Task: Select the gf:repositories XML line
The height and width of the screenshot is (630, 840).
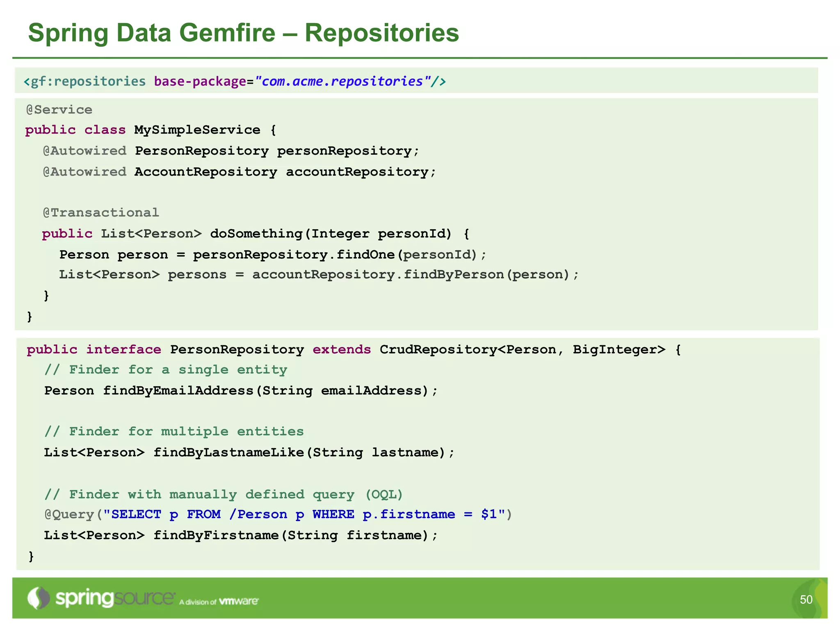Action: 235,81
